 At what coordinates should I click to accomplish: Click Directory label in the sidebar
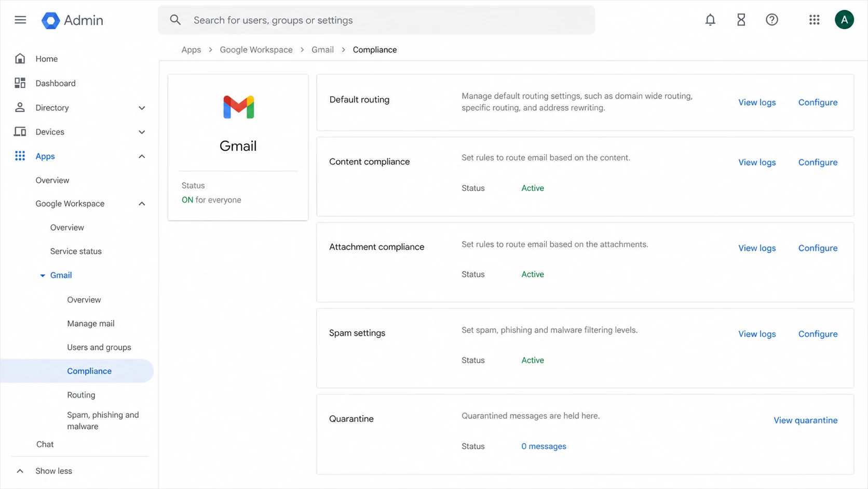[52, 108]
